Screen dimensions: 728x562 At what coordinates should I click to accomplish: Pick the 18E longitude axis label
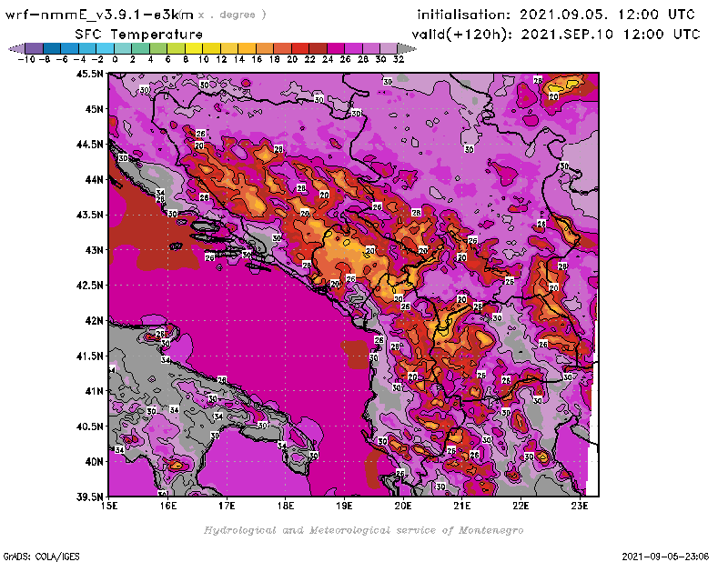pyautogui.click(x=286, y=506)
